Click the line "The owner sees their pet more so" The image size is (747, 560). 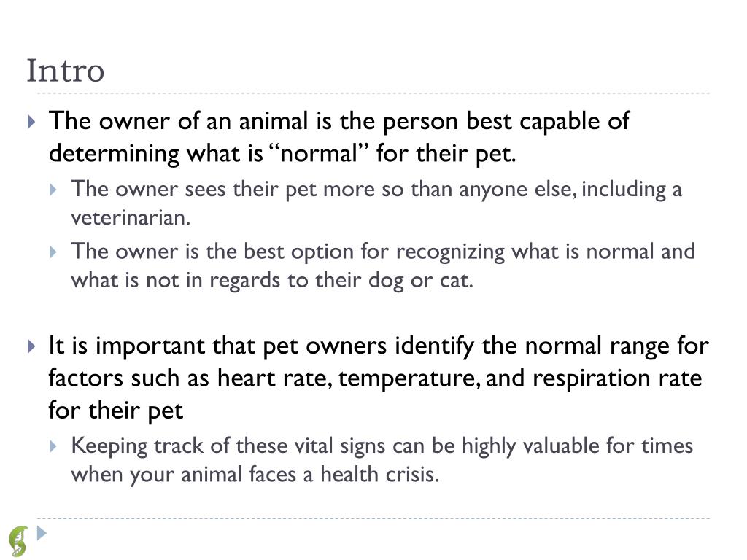click(x=376, y=190)
